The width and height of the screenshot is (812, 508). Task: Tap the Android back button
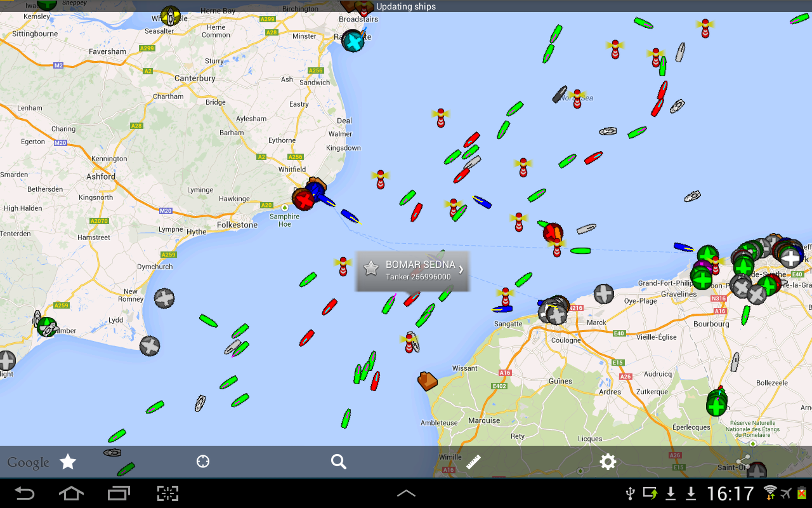[x=25, y=493]
